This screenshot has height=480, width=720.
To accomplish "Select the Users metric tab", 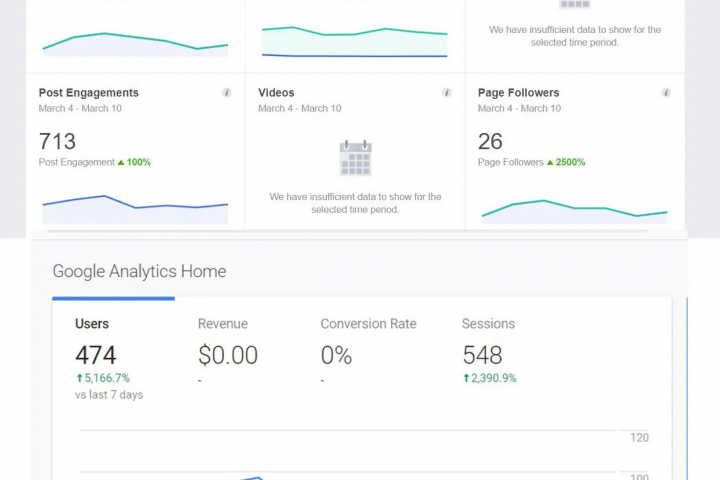I will (x=92, y=324).
